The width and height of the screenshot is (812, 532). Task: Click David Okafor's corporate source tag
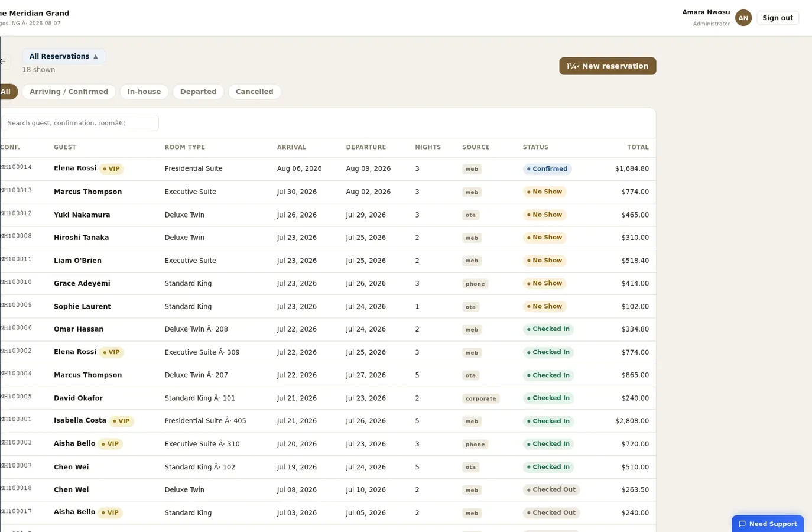[x=480, y=398]
